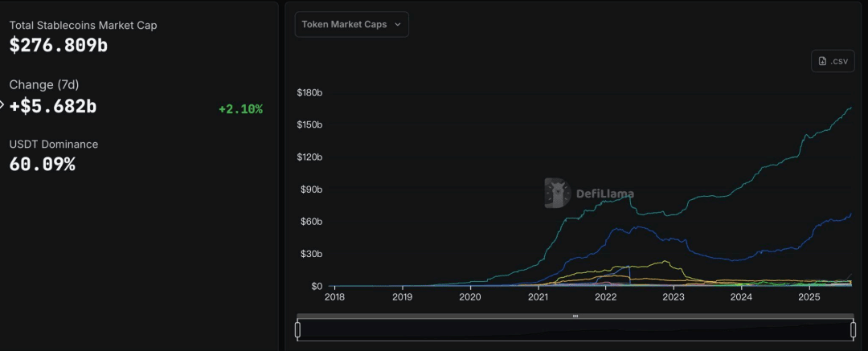Click the arrow icon beside Change (7d) value
The width and height of the screenshot is (868, 351).
[2, 104]
